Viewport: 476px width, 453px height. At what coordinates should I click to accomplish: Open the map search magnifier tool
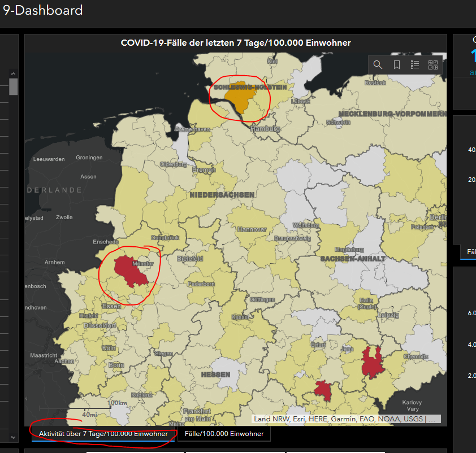point(378,65)
